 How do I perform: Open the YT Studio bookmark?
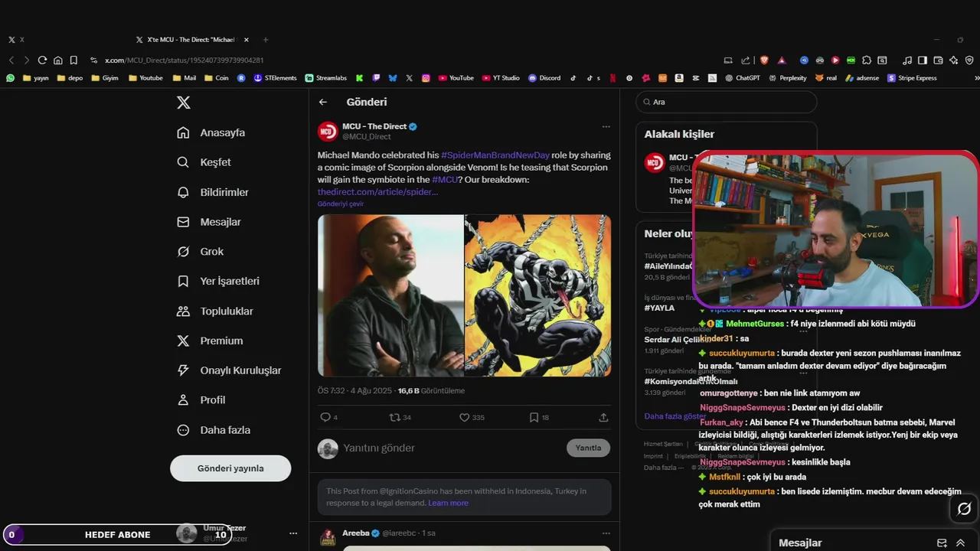pos(501,78)
